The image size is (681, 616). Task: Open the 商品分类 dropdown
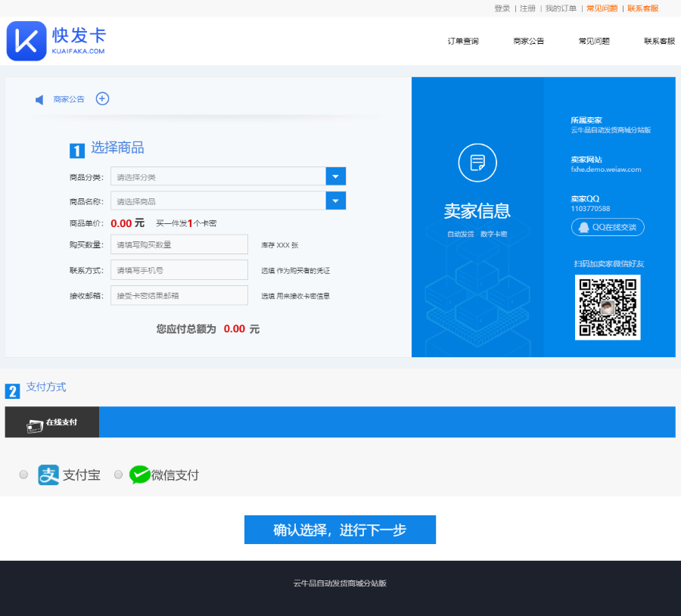[x=335, y=176]
